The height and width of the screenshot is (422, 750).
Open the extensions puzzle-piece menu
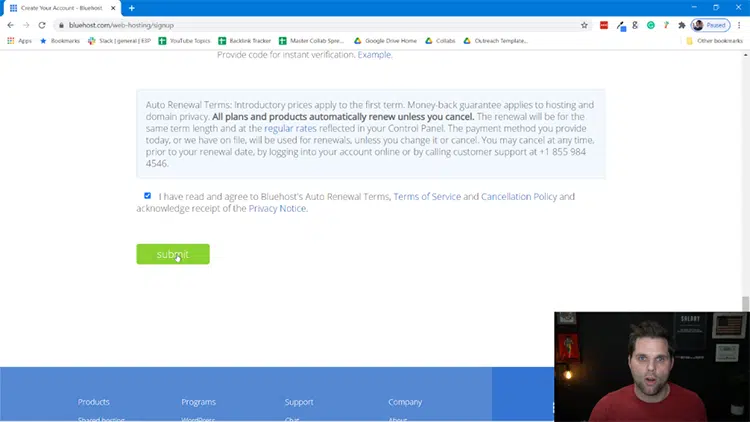[x=681, y=25]
